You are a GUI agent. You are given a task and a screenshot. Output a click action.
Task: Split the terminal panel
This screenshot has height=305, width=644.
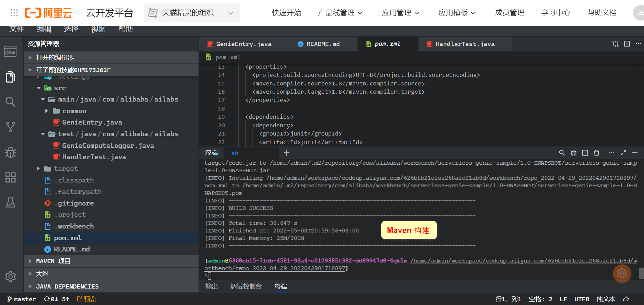[585, 153]
